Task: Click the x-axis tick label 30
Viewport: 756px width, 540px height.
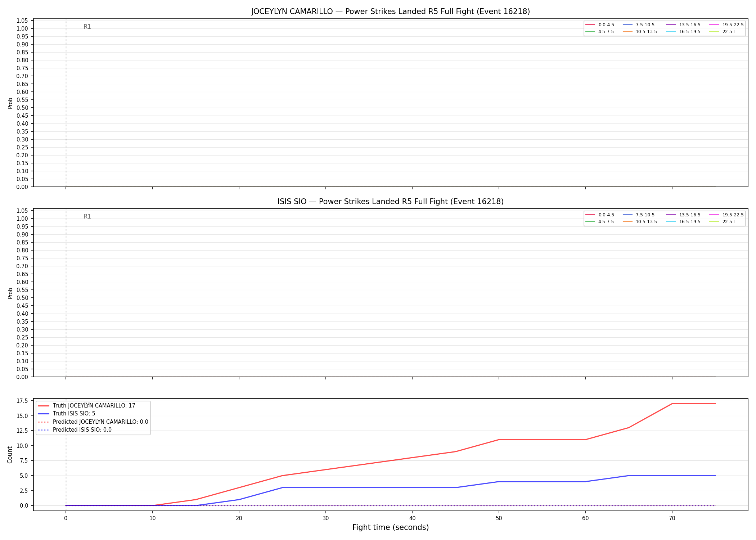Action: pyautogui.click(x=325, y=518)
